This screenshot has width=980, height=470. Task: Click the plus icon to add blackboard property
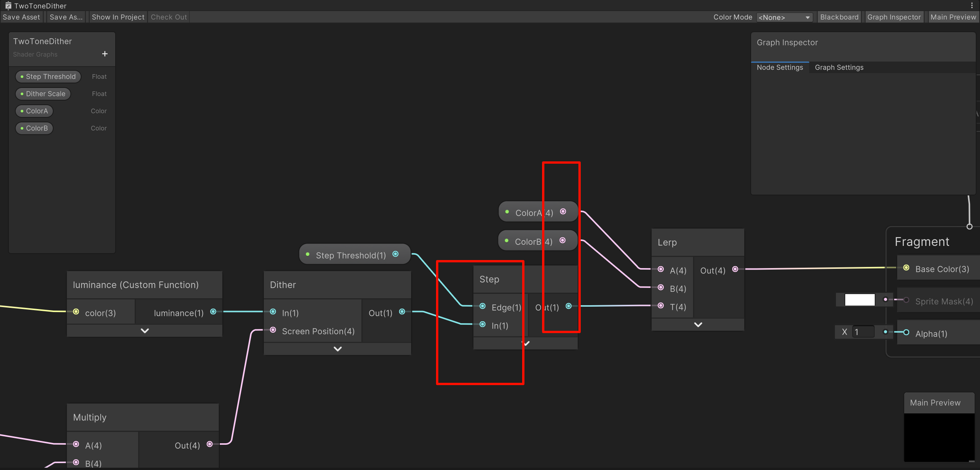pyautogui.click(x=105, y=54)
